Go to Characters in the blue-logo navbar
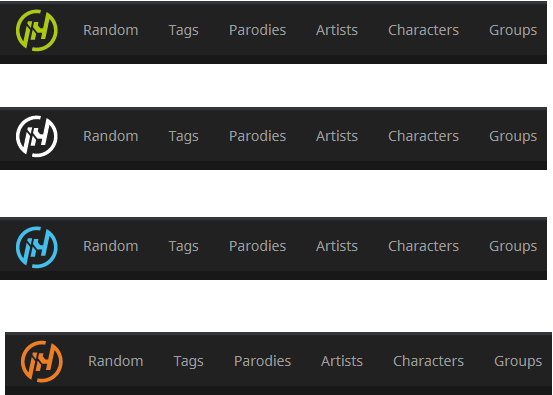The height and width of the screenshot is (395, 553). pos(424,246)
